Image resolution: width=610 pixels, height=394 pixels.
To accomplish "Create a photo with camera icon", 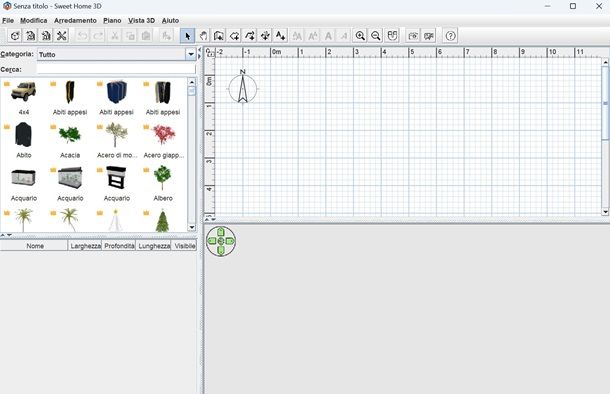I will pyautogui.click(x=413, y=36).
